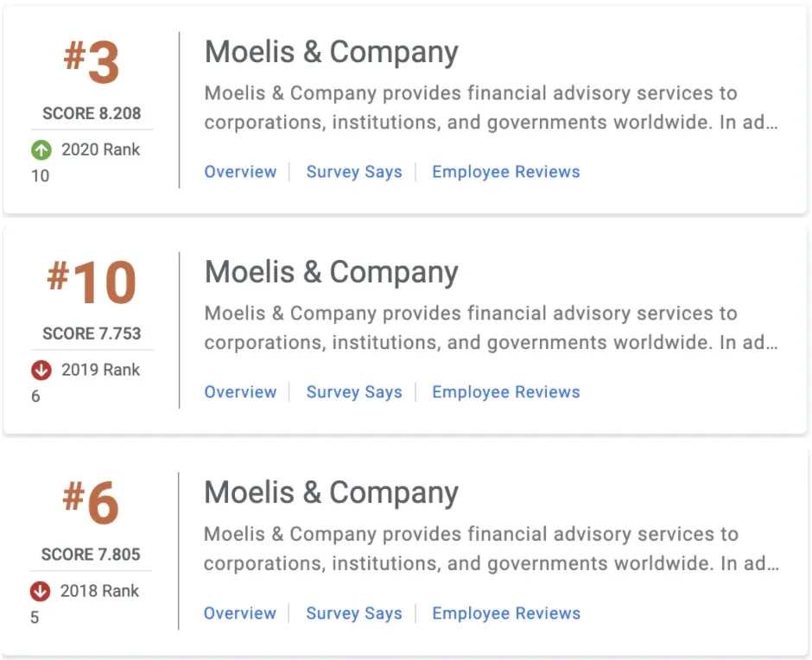Open Overview link in the #10 card

click(x=240, y=392)
